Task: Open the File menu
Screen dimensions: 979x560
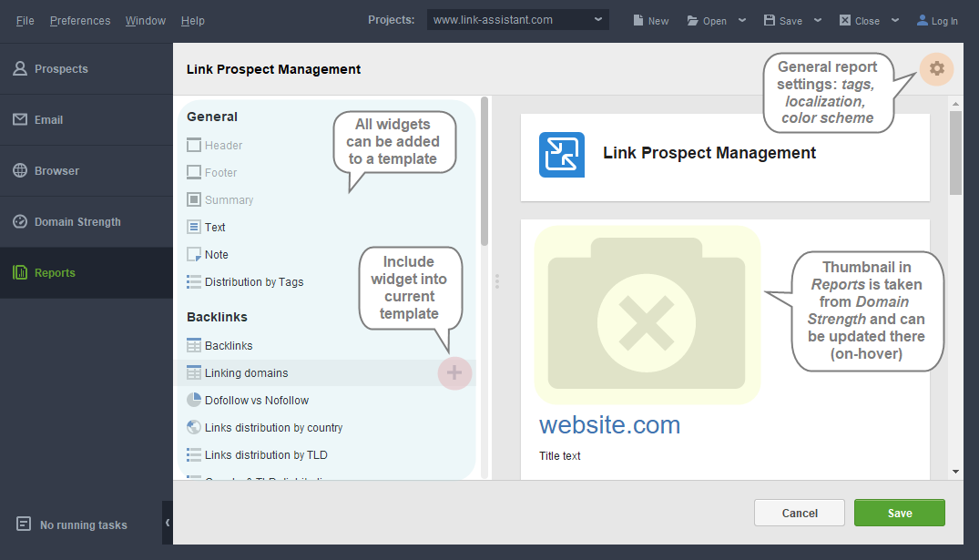Action: [25, 21]
